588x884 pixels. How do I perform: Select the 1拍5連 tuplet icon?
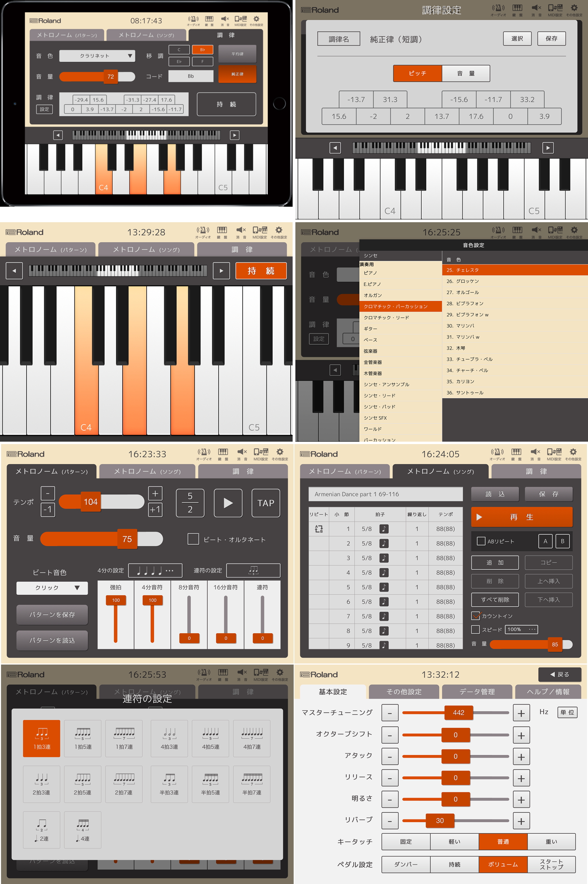[83, 738]
